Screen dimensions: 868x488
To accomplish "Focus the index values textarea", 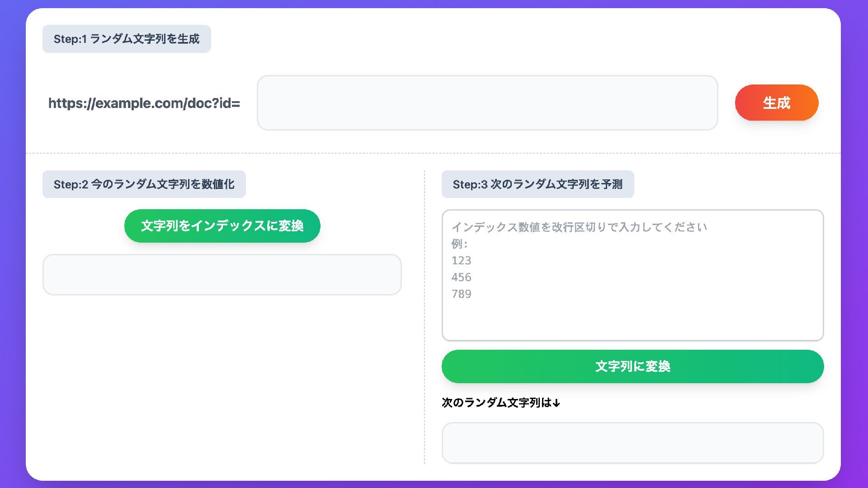I will 633,316.
